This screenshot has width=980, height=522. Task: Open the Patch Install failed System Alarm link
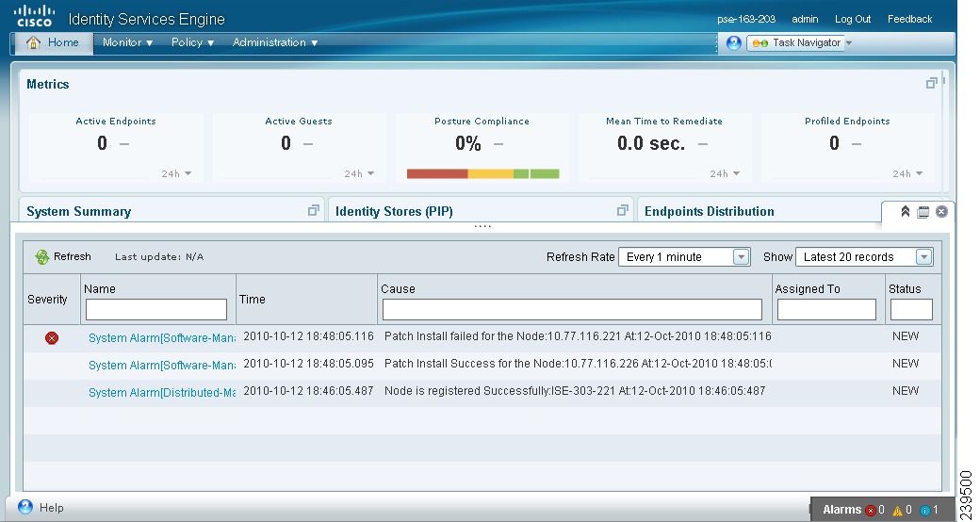[x=162, y=338]
